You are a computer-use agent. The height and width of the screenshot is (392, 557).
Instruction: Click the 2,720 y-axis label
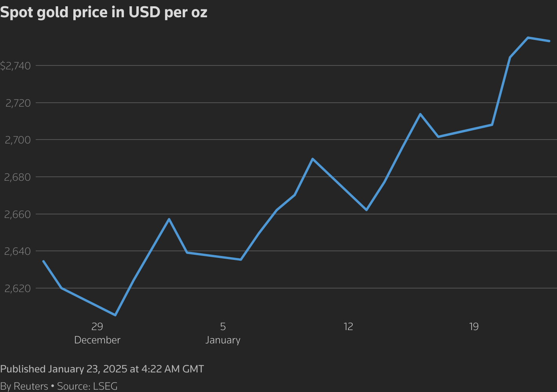(x=17, y=103)
